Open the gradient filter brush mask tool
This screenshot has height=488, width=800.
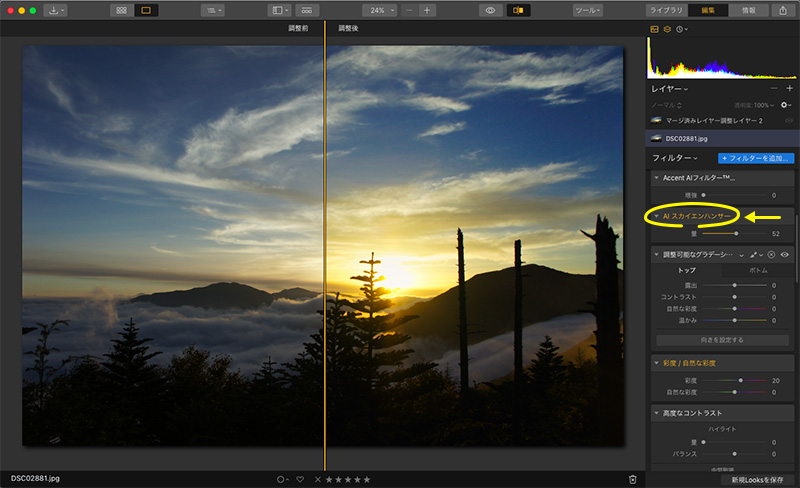(756, 255)
